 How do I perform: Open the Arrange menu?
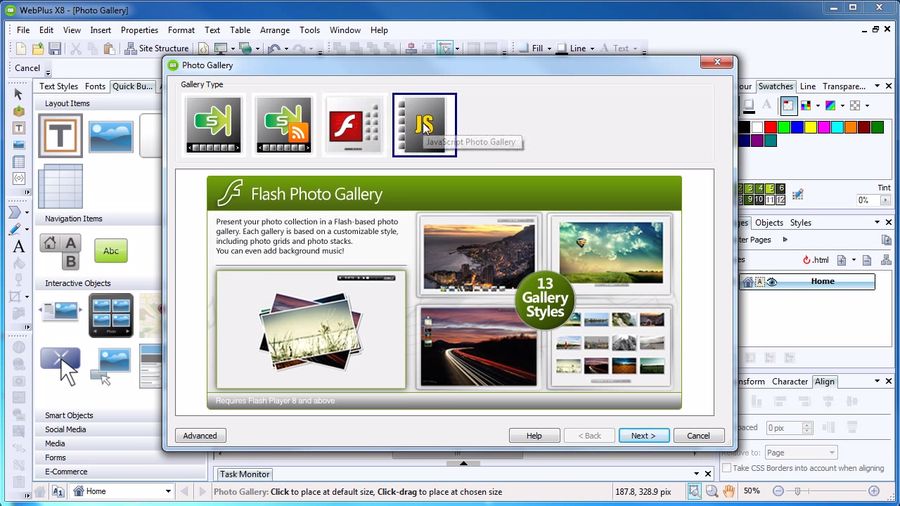(x=274, y=30)
